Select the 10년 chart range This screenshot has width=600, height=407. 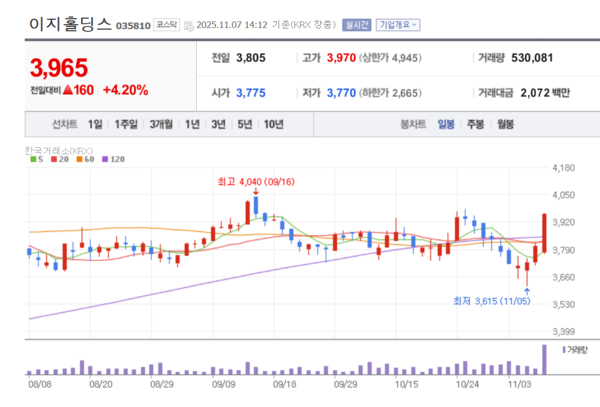click(x=273, y=125)
